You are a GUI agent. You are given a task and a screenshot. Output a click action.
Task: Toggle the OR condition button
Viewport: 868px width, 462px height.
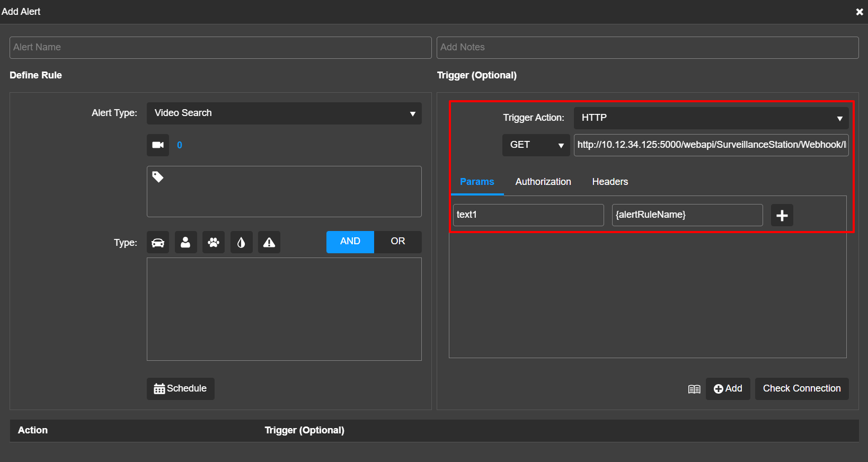(398, 242)
